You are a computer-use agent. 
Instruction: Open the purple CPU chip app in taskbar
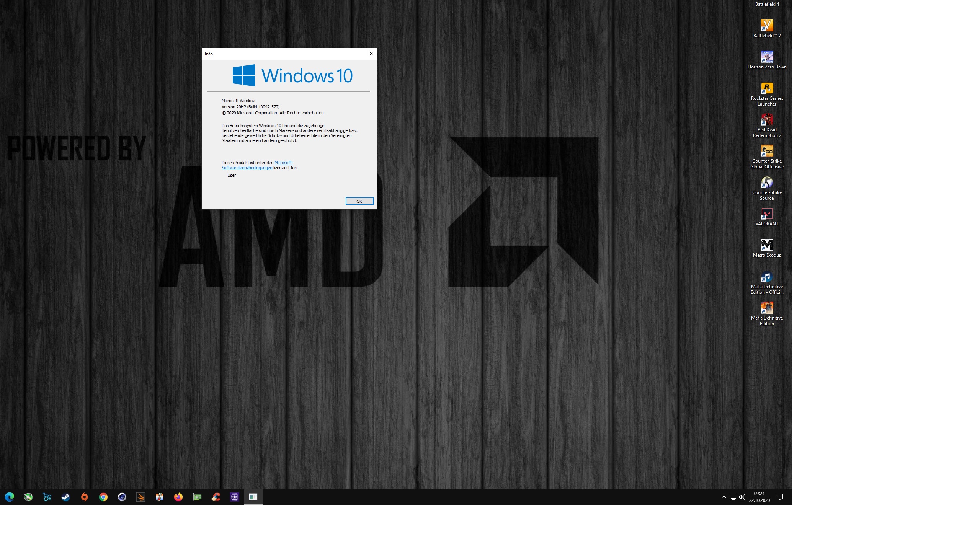tap(235, 497)
